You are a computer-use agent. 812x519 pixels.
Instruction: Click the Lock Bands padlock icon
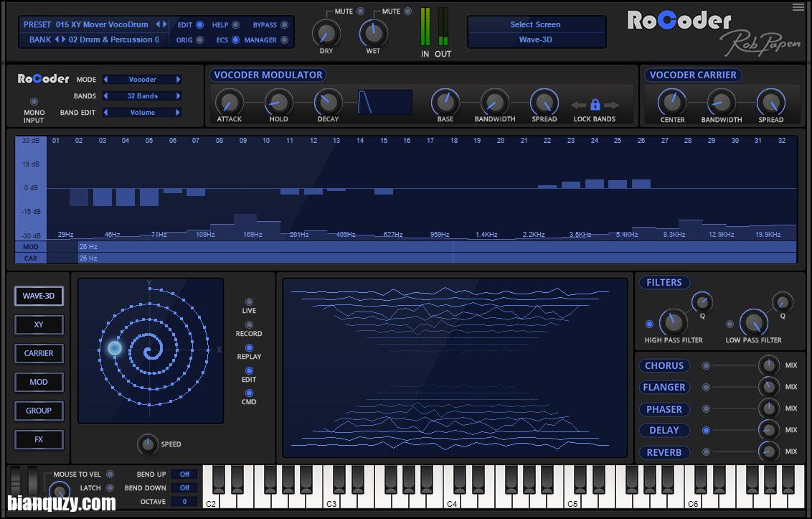pos(595,105)
